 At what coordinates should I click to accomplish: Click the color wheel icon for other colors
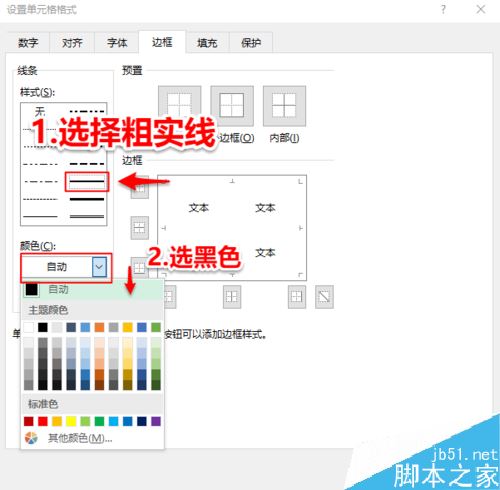point(31,438)
